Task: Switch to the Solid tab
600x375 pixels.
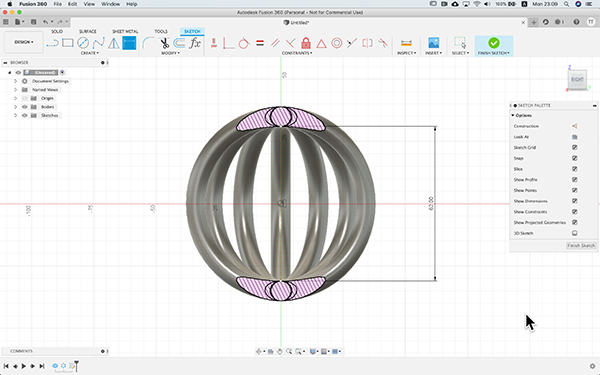Action: pyautogui.click(x=57, y=31)
